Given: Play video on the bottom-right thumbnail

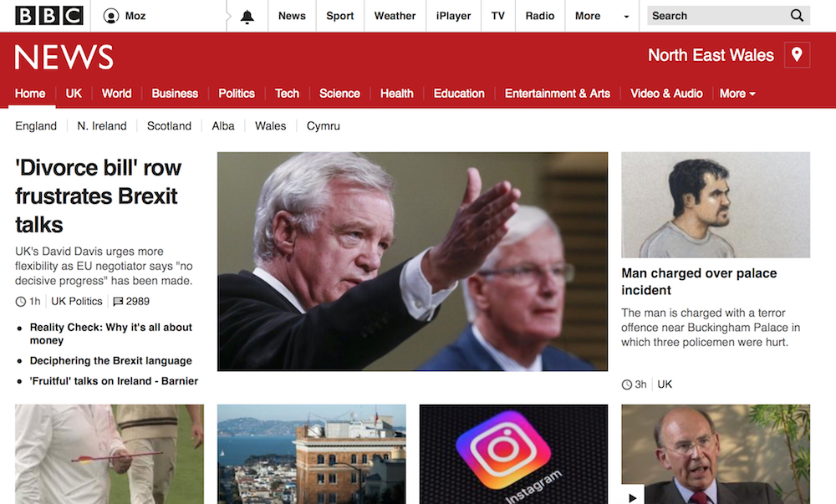Looking at the screenshot, I should (633, 496).
